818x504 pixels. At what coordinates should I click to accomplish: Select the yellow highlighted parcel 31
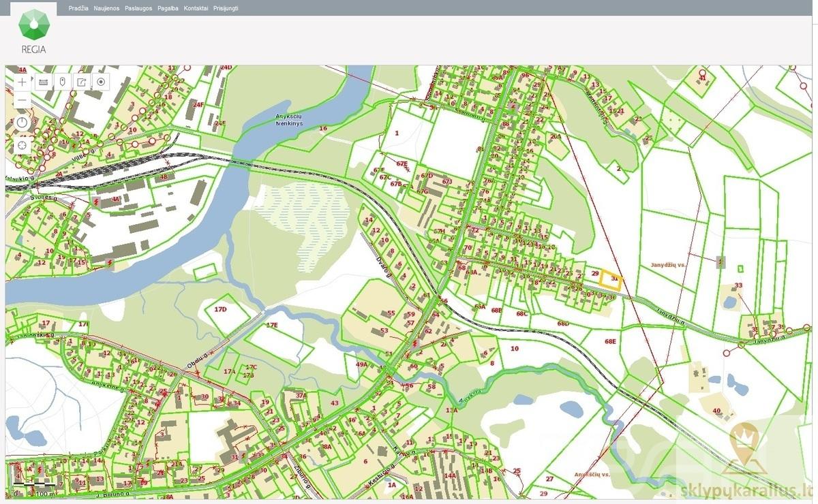611,280
